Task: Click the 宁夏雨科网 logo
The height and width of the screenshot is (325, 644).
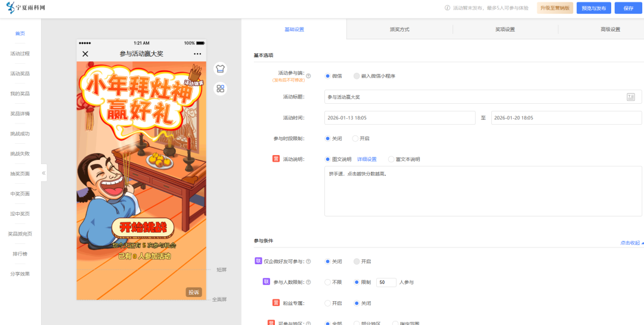Action: click(x=26, y=8)
